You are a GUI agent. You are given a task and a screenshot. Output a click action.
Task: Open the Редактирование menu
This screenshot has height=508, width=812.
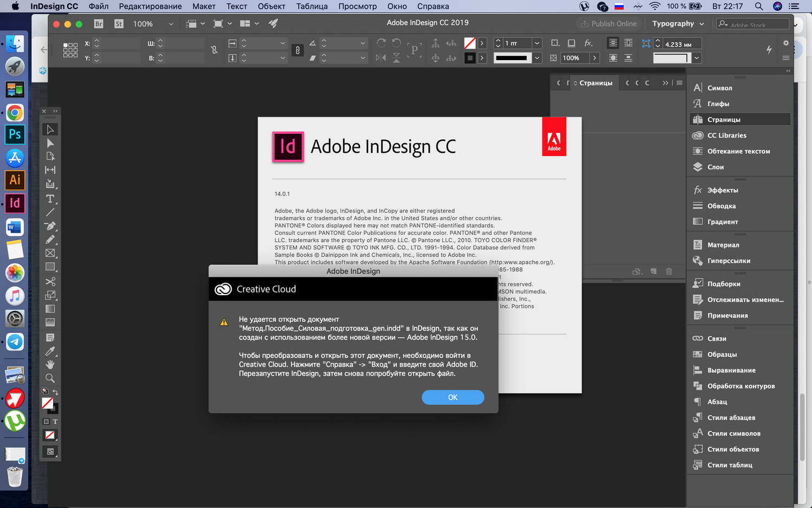coord(150,6)
